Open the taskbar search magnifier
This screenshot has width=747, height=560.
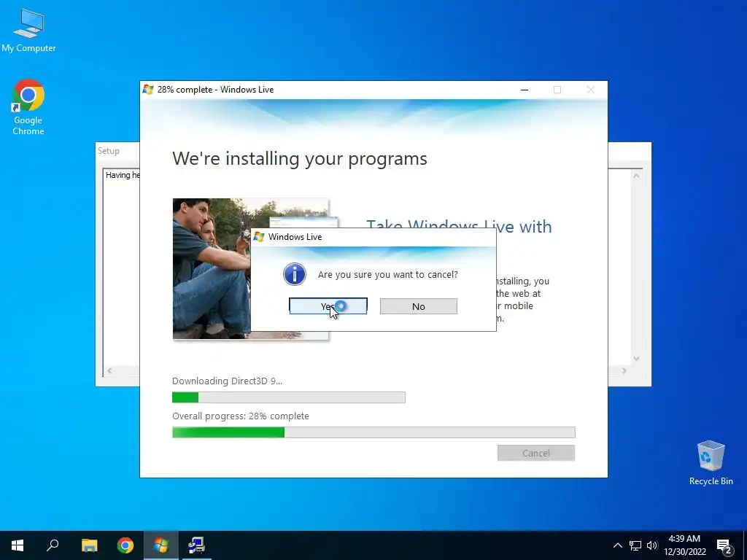53,545
